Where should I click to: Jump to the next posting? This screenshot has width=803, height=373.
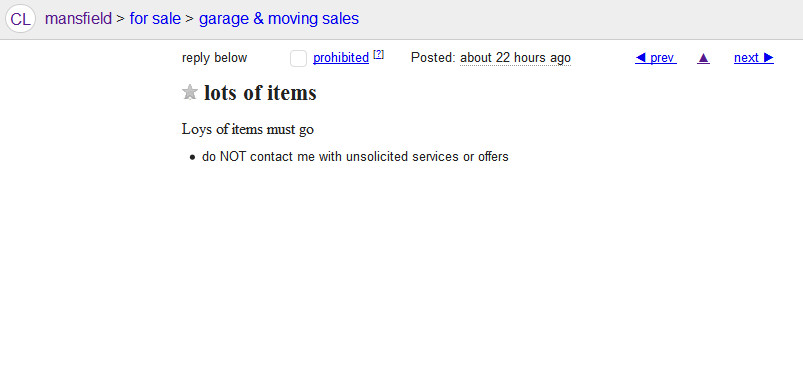754,58
